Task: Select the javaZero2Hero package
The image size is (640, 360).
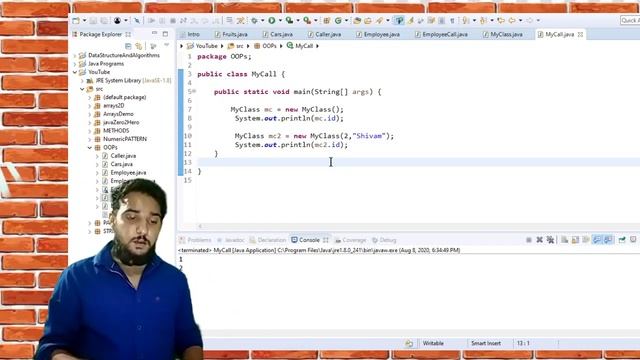Action: pos(121,122)
